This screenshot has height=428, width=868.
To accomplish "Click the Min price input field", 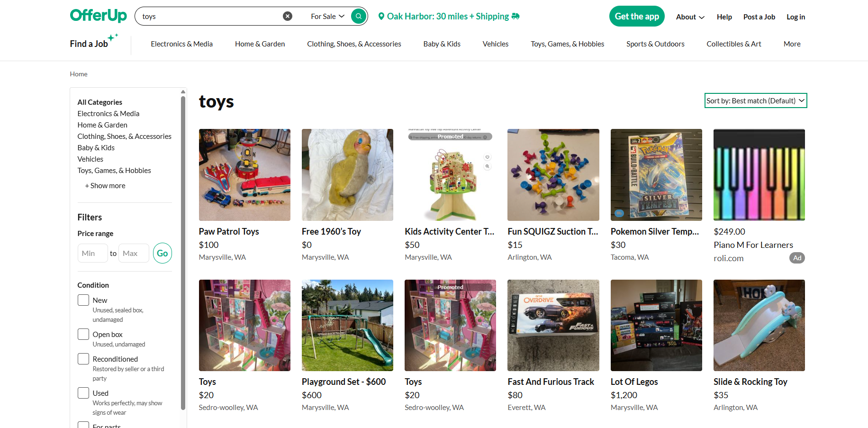I will 92,253.
